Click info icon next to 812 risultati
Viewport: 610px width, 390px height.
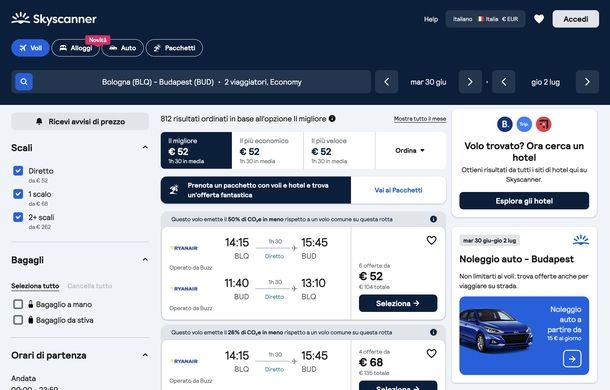(332, 118)
